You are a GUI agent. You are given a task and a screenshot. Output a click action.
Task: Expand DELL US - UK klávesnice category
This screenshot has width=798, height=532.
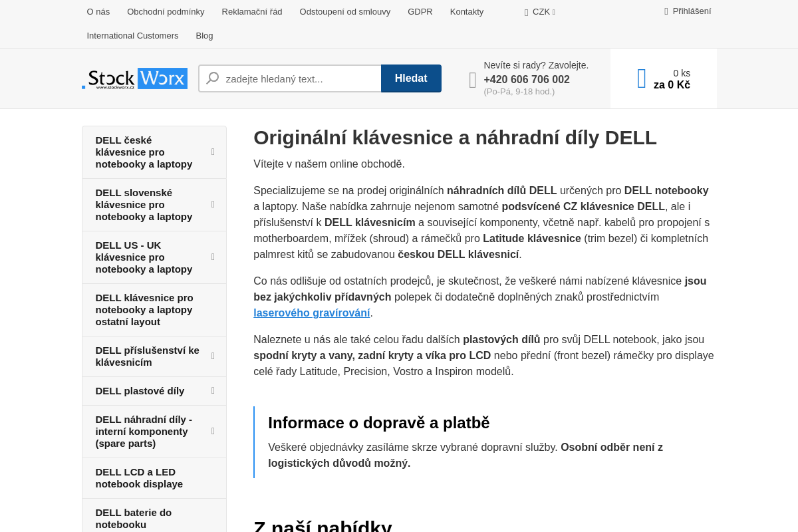tap(213, 257)
